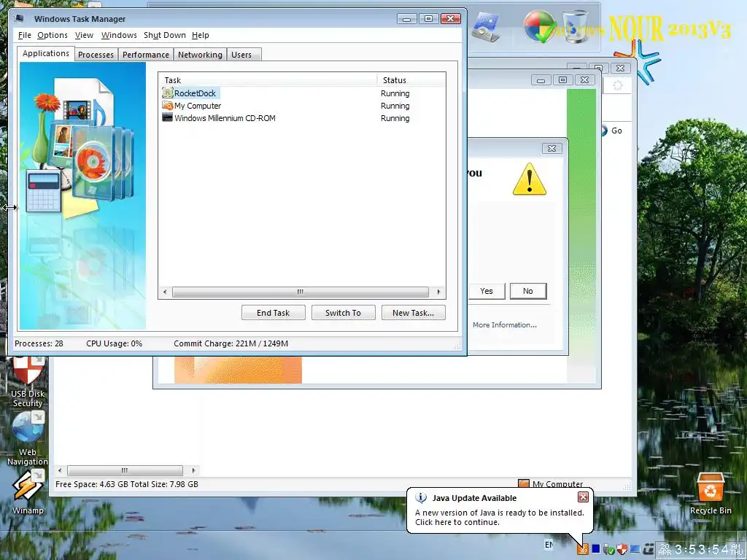Screen dimensions: 747x560
Task: Select the My Computer task row
Action: click(x=303, y=106)
